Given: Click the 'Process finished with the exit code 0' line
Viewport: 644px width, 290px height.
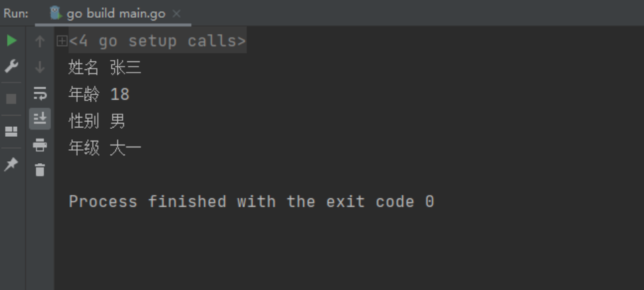Looking at the screenshot, I should pyautogui.click(x=251, y=201).
